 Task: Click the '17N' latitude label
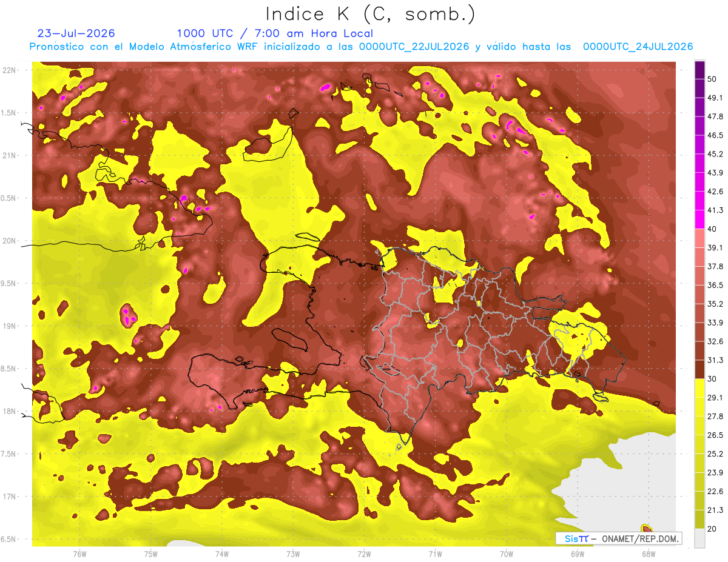[x=9, y=497]
